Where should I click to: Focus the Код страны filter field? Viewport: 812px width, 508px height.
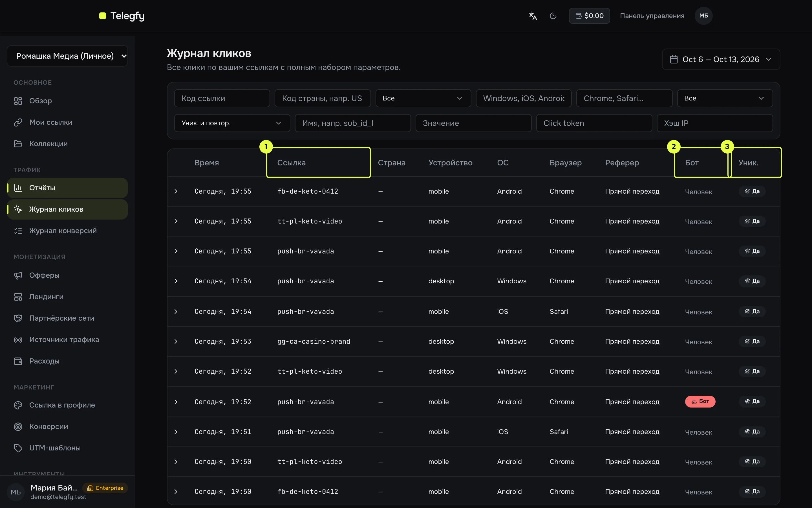point(323,98)
